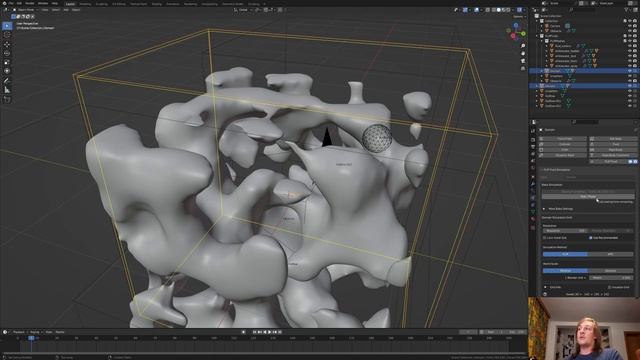640x360 pixels.
Task: Open Physics properties tab icon
Action: coord(533,198)
